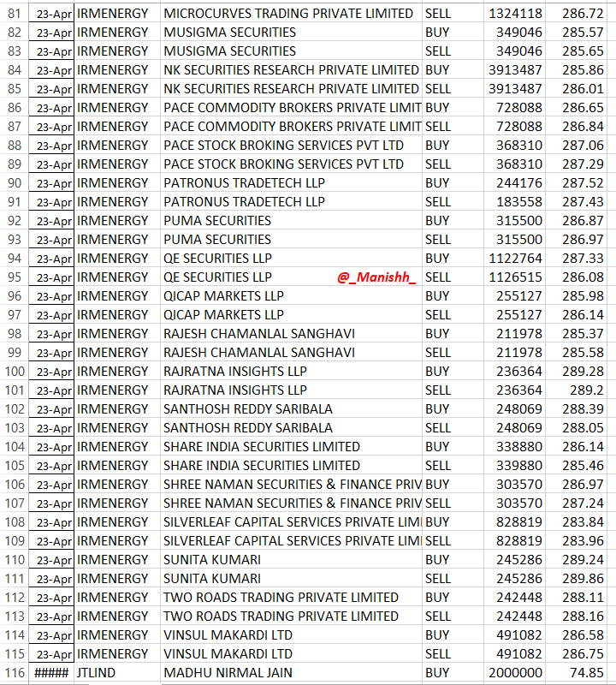The height and width of the screenshot is (685, 616).
Task: Click price cell 286.01
Action: 576,89
